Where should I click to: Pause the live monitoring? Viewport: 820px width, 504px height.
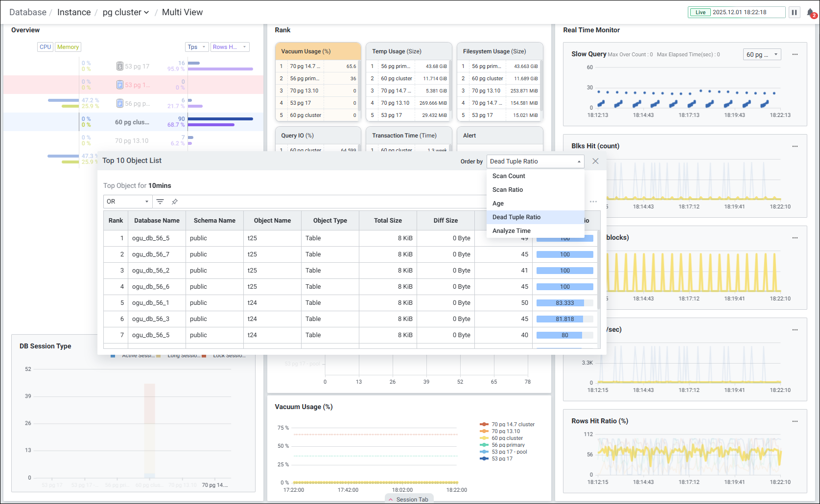pos(795,12)
